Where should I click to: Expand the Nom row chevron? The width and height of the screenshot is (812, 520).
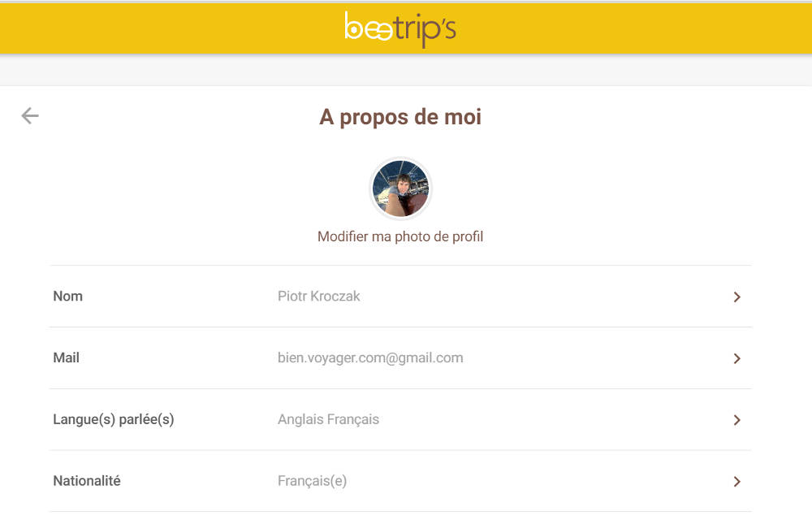(736, 297)
